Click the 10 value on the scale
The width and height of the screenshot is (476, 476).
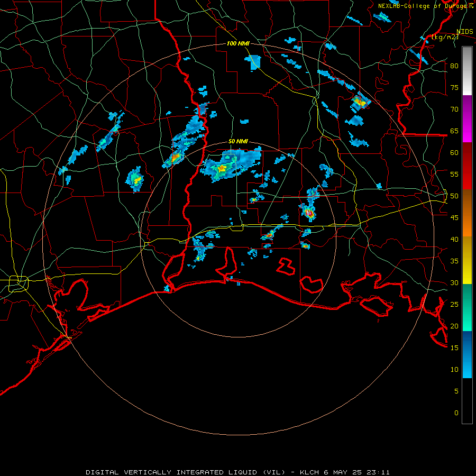point(454,370)
